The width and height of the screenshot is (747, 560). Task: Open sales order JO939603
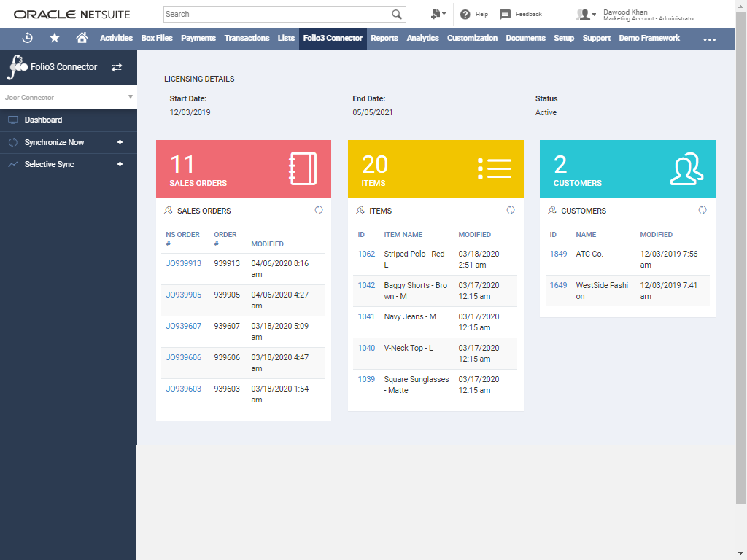click(183, 389)
